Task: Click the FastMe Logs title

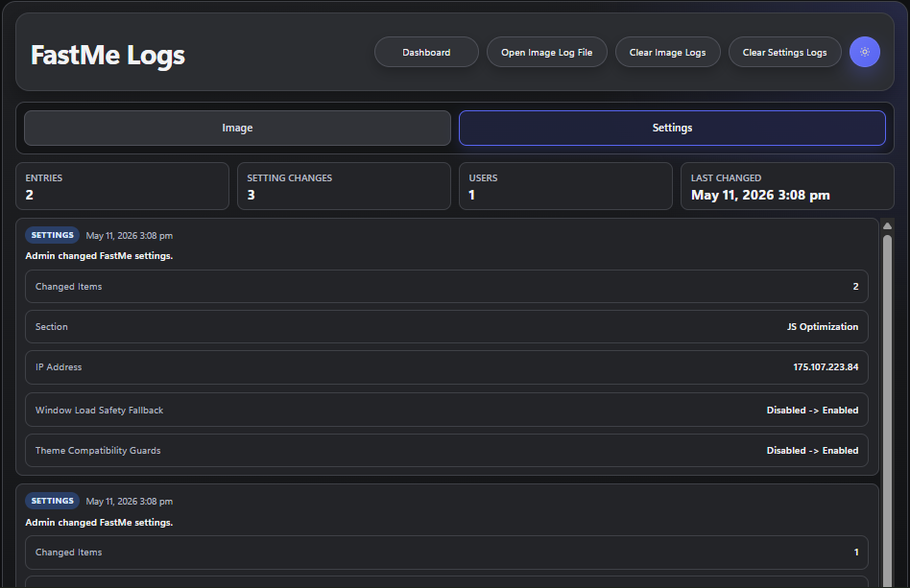Action: (x=108, y=56)
